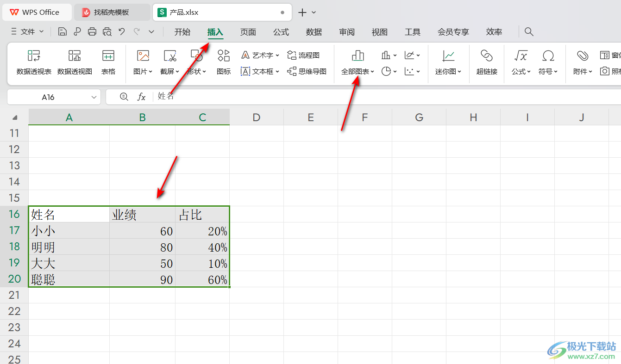Click the Undo arrow icon
Viewport: 621px width, 364px height.
pyautogui.click(x=122, y=31)
